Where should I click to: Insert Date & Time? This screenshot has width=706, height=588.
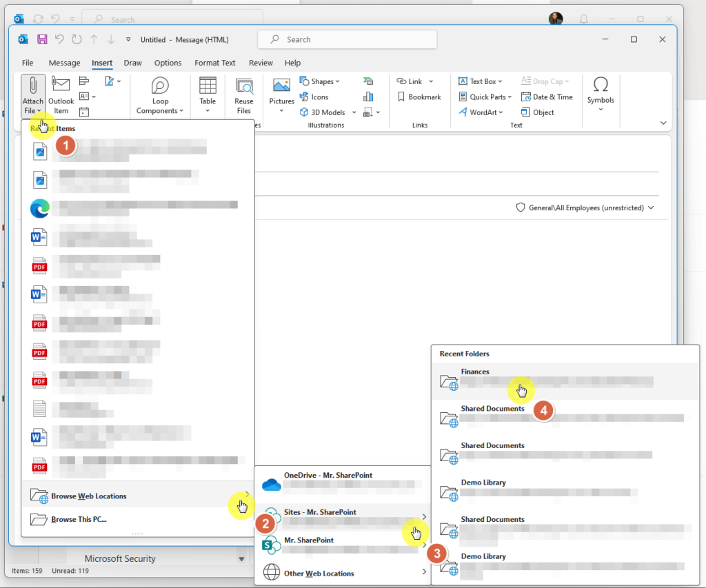point(547,97)
